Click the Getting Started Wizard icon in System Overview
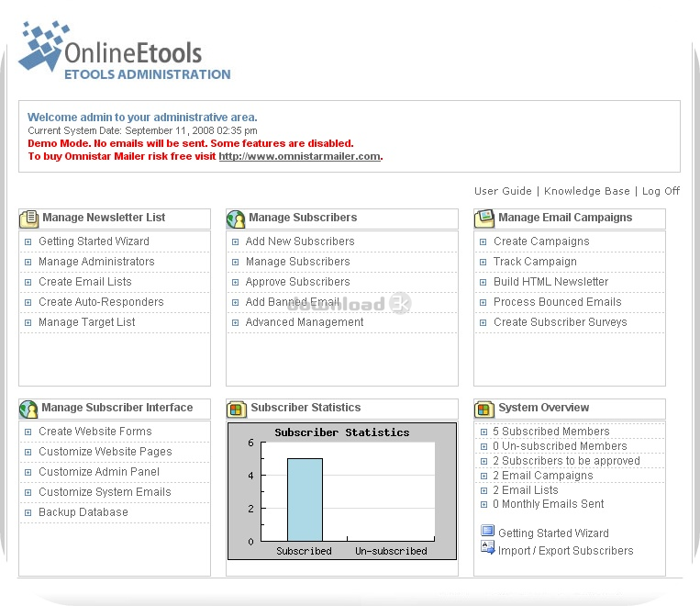 pos(487,531)
